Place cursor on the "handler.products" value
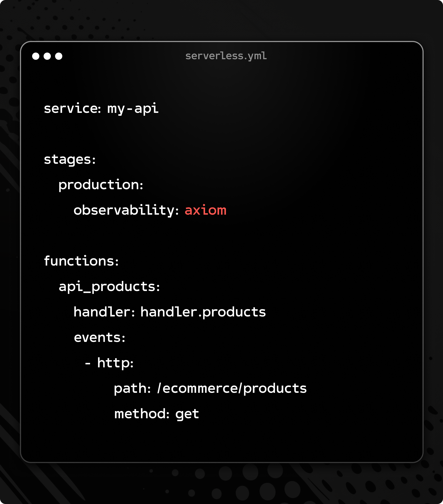Screen dimensions: 443x504 (x=203, y=312)
